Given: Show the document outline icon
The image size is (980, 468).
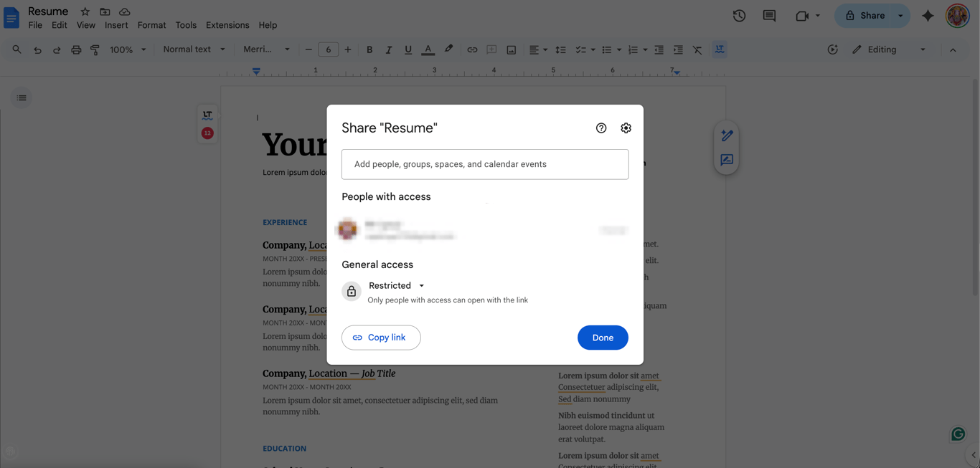Looking at the screenshot, I should 22,97.
